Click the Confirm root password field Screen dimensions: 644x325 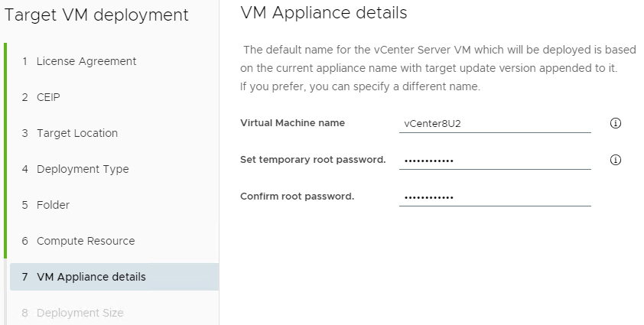point(495,197)
